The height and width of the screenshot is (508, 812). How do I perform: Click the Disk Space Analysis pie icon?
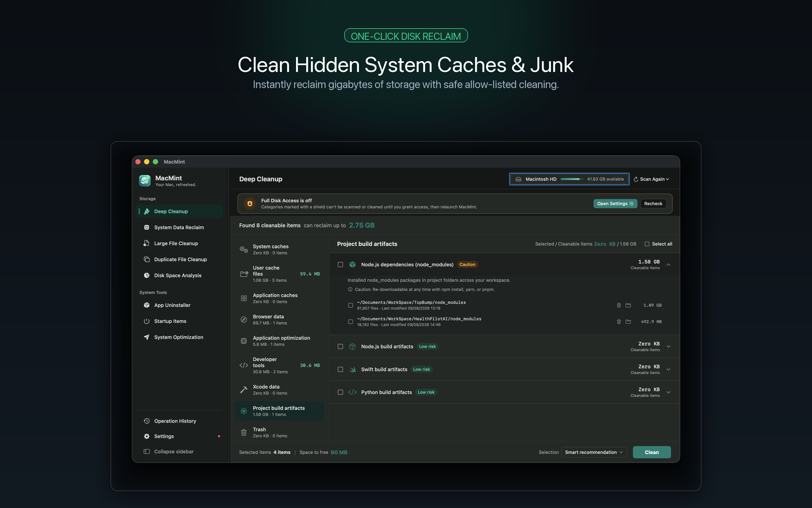(x=147, y=275)
